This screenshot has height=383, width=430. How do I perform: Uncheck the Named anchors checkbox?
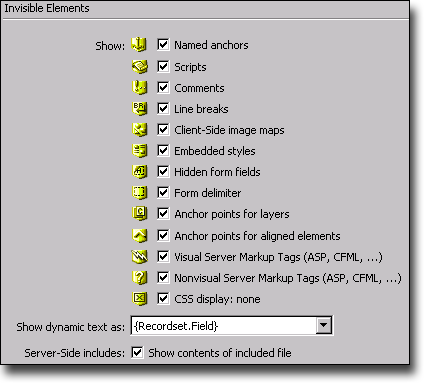click(x=163, y=44)
